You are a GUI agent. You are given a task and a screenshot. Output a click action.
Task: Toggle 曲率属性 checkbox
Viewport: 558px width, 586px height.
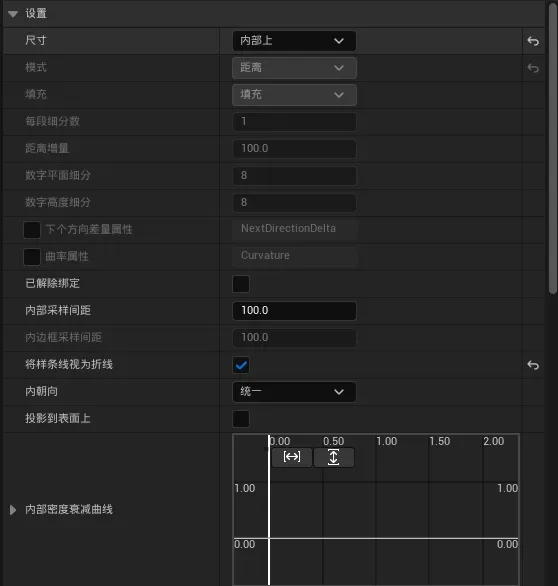32,257
